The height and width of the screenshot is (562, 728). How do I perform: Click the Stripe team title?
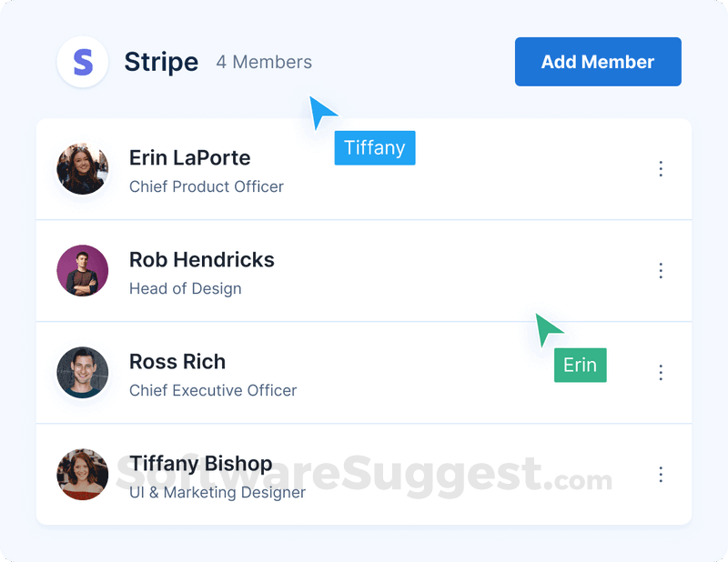pyautogui.click(x=161, y=62)
